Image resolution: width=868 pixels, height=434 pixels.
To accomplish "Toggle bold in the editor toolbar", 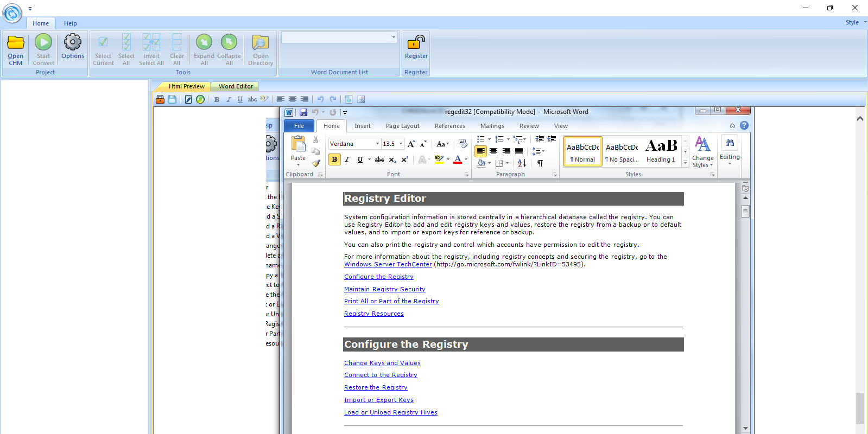I will pyautogui.click(x=217, y=99).
